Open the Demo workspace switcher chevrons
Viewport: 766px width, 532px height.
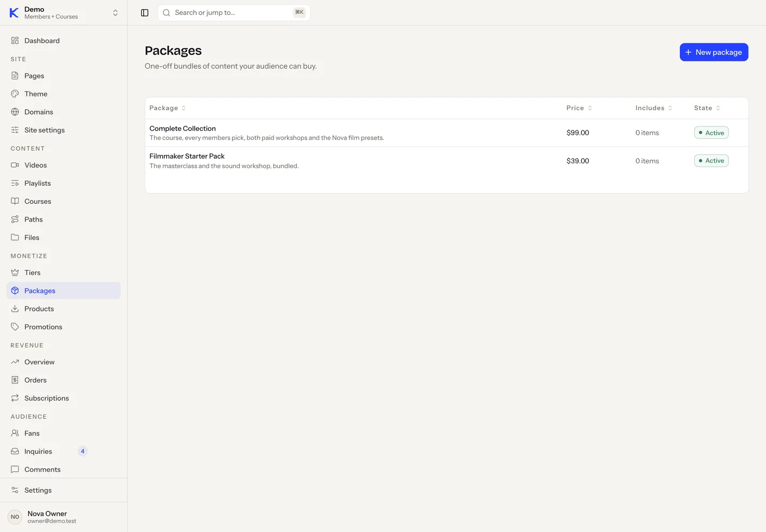point(115,13)
